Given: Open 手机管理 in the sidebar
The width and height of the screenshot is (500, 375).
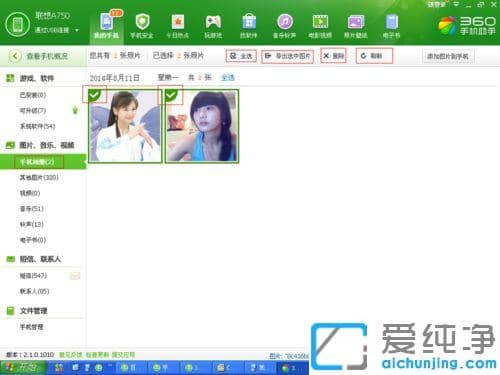Looking at the screenshot, I should pyautogui.click(x=31, y=327).
